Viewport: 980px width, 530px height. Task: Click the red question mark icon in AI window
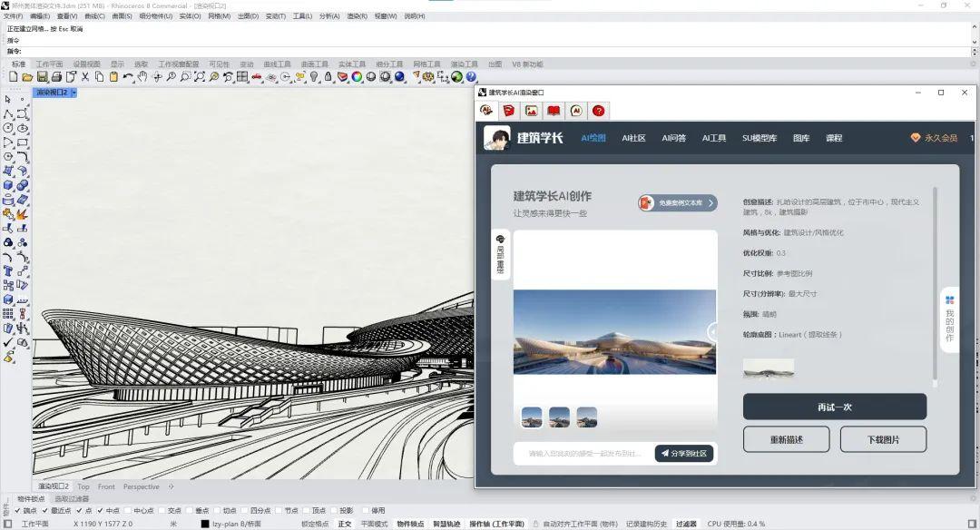[598, 111]
